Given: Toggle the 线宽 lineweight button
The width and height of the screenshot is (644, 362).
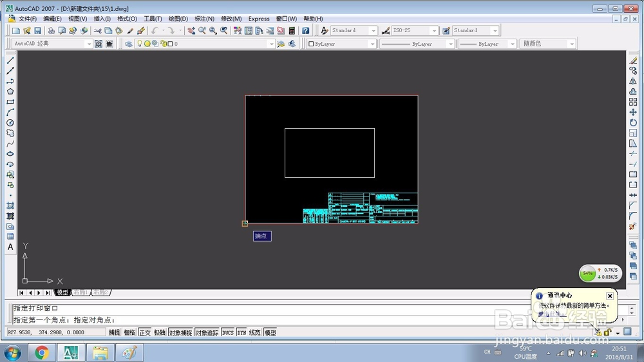Looking at the screenshot, I should [x=254, y=332].
